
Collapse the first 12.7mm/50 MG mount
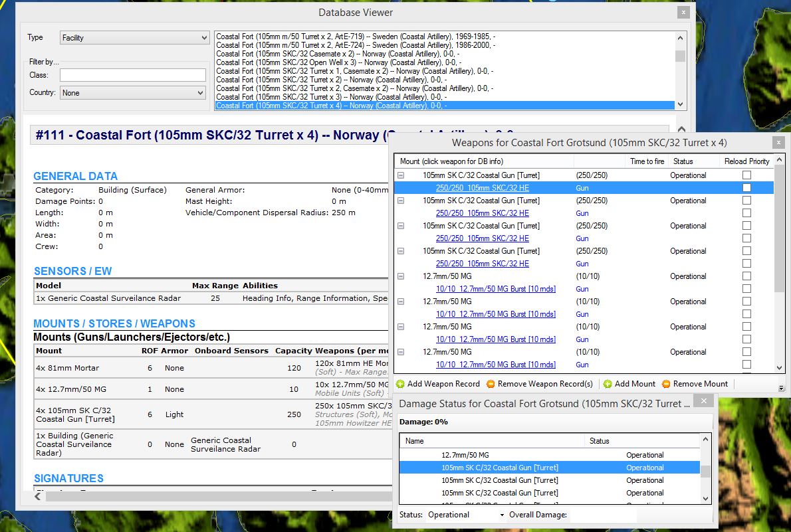(x=401, y=276)
